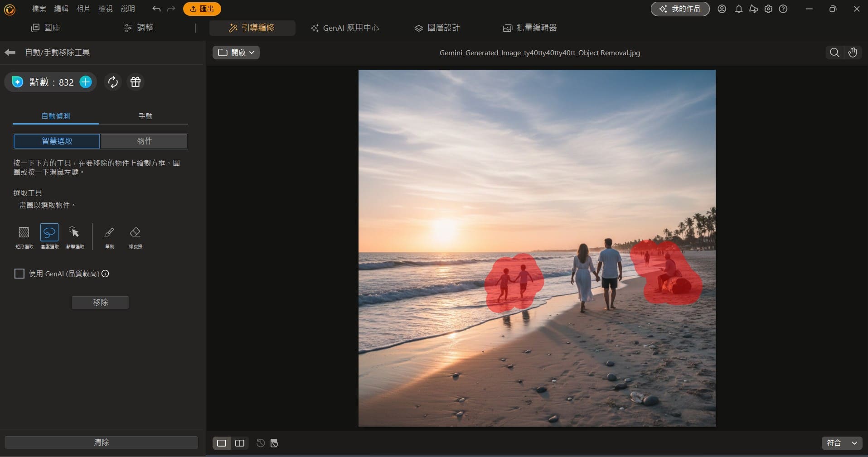Activate the zoom magnifier tool

click(x=834, y=53)
